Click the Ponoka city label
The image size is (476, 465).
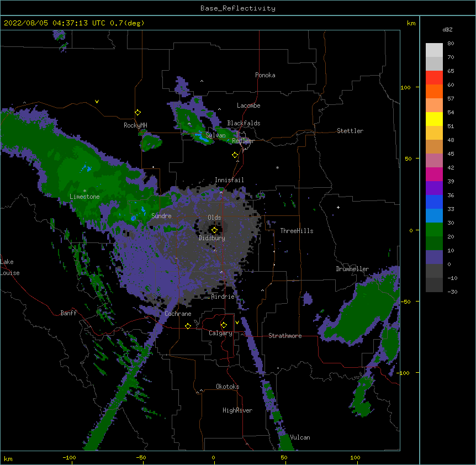(265, 75)
